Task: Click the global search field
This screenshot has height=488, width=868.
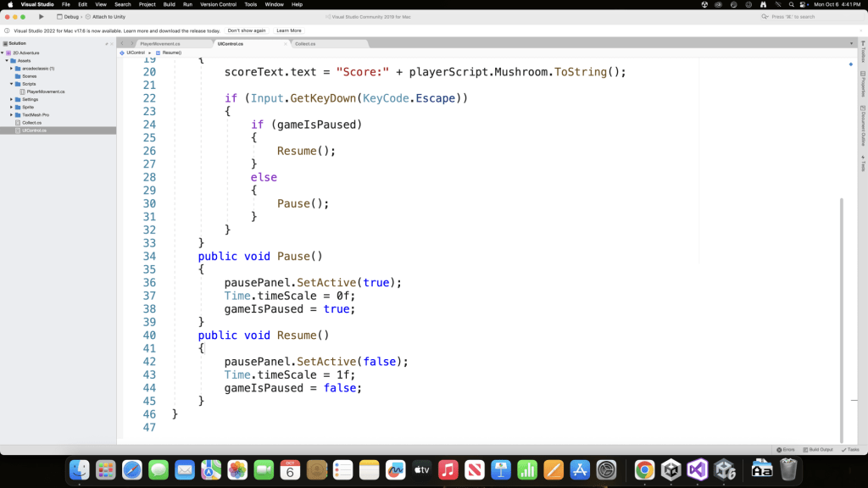Action: click(812, 16)
